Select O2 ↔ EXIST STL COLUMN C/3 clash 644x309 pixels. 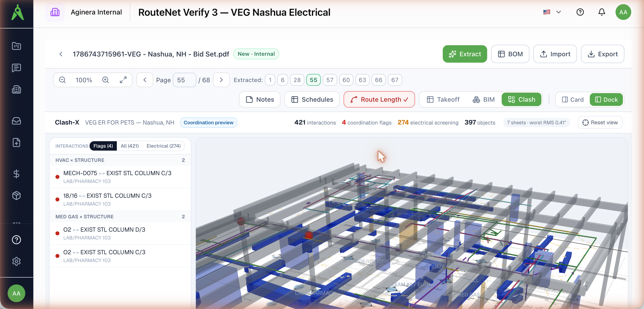tap(120, 256)
